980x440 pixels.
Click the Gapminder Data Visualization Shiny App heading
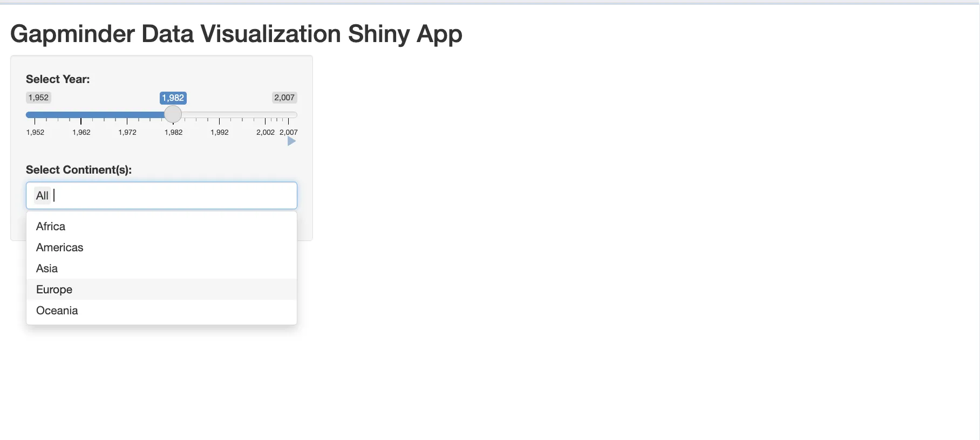pos(236,34)
